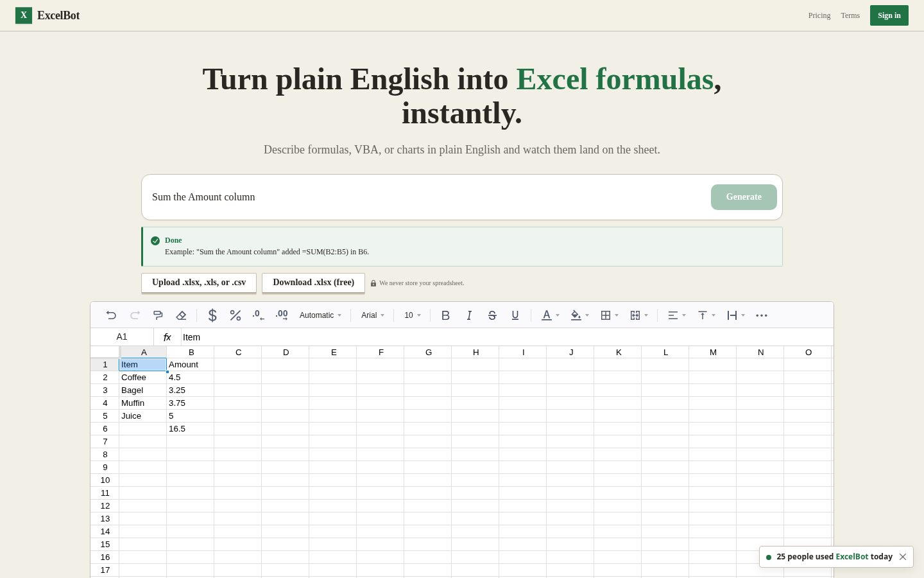This screenshot has height=578, width=924.
Task: Click the Increase decimal places icon
Action: pos(282,315)
